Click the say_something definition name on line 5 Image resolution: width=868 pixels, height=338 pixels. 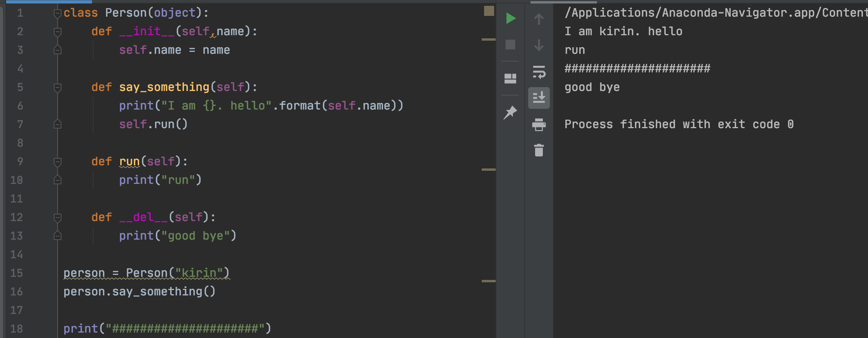point(164,87)
